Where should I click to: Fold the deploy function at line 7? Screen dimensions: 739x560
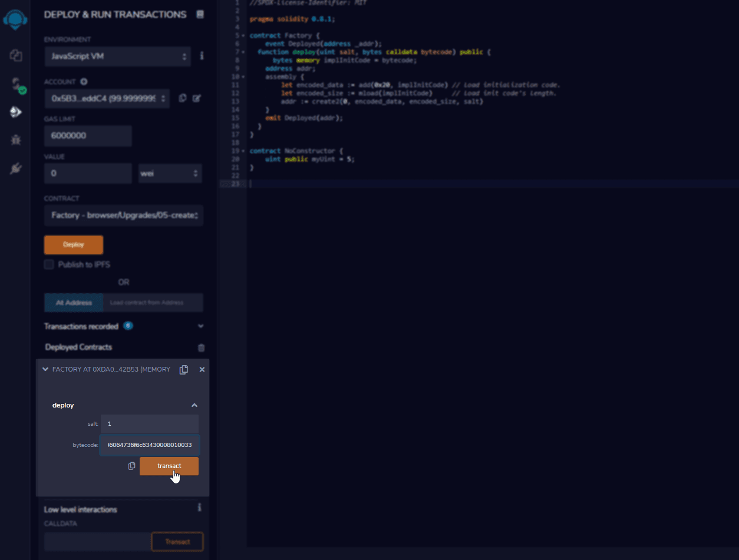(x=244, y=52)
